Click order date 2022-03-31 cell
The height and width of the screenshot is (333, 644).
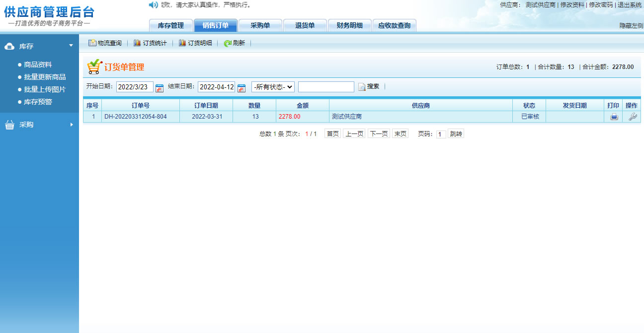(207, 117)
